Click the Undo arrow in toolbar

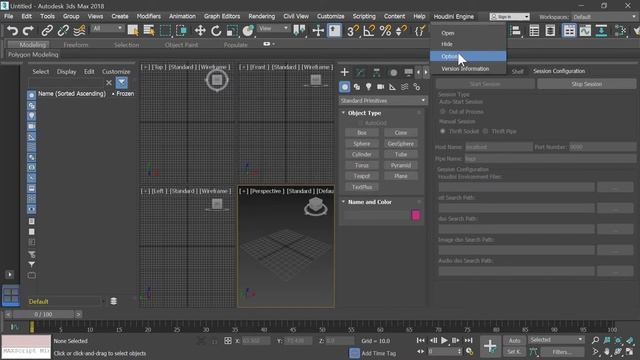pyautogui.click(x=12, y=31)
